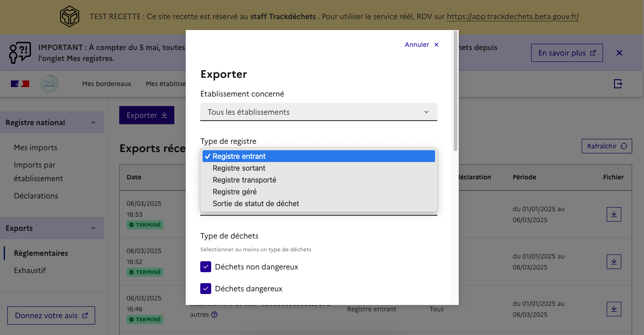Click the modal's vertical scrollbar
Image resolution: width=644 pixels, height=335 pixels.
tap(456, 91)
